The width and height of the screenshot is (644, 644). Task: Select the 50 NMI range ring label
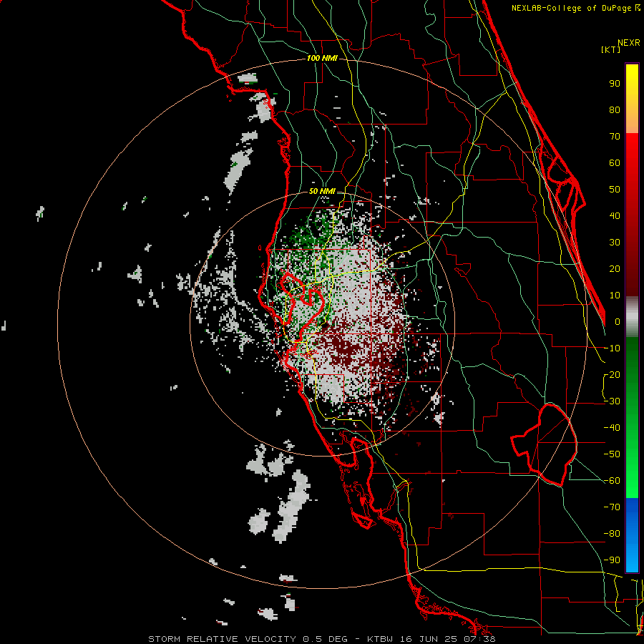tap(322, 191)
